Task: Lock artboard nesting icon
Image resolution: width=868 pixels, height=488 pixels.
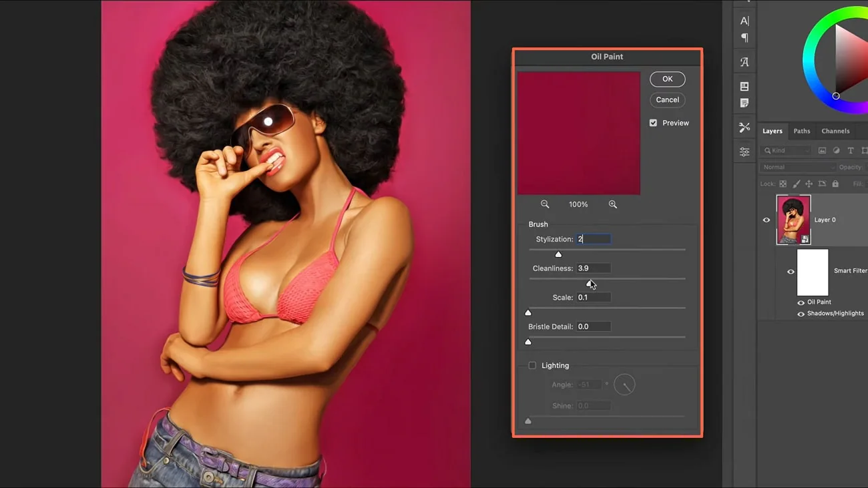Action: (x=822, y=184)
